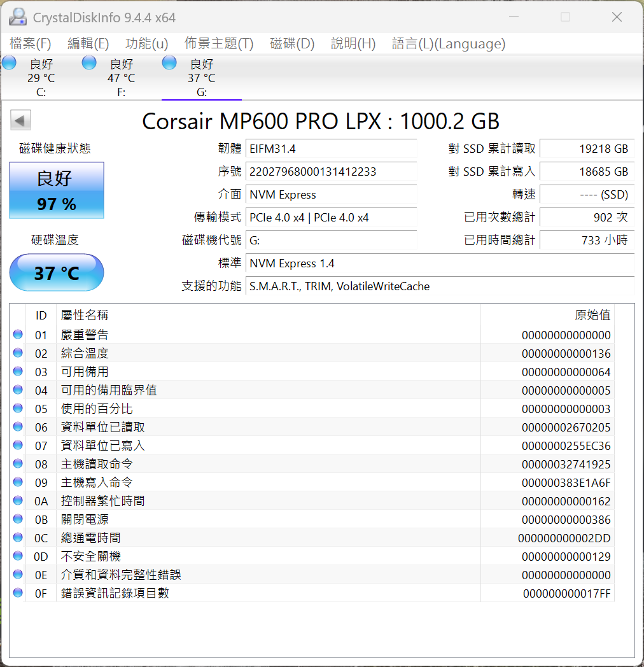Click the blue health indicator for drive G:

pos(169,62)
